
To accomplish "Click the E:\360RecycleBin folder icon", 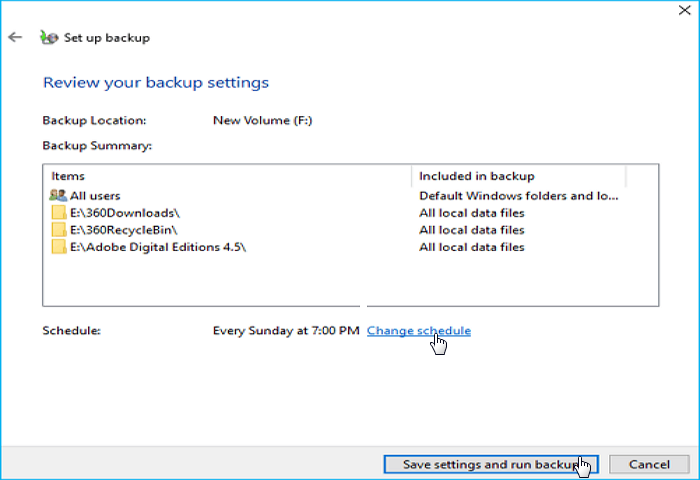I will click(x=59, y=230).
